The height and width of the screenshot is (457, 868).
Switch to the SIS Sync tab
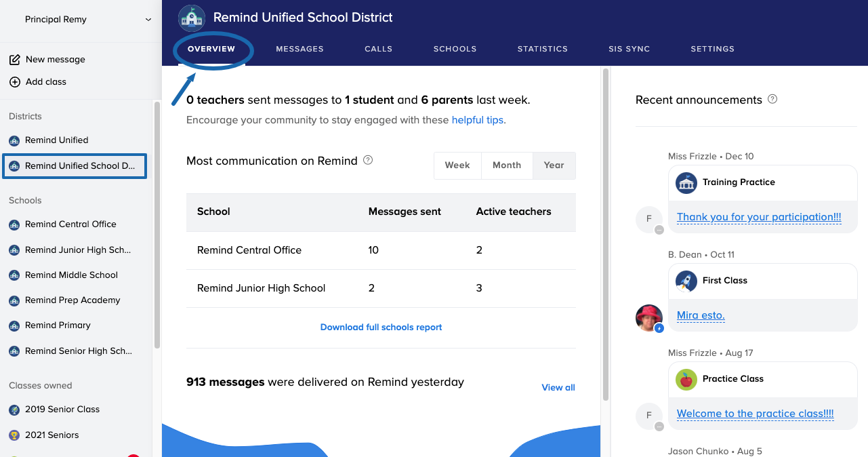(629, 49)
